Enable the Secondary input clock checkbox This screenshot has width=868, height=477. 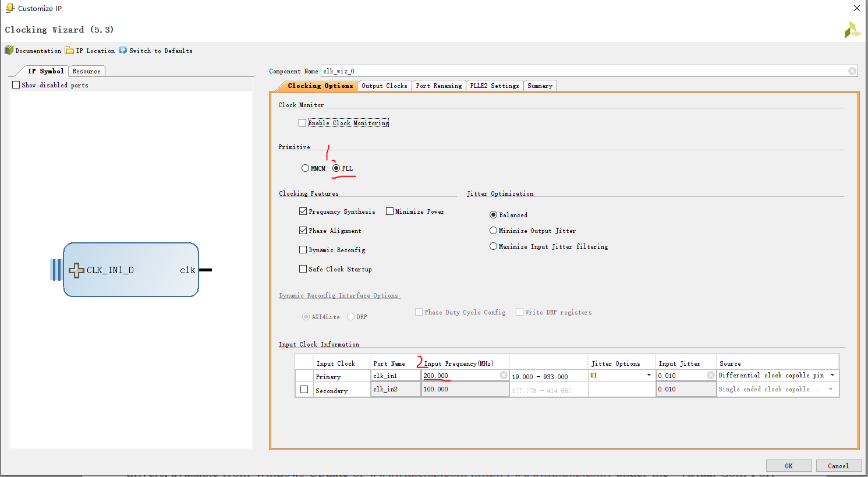[x=304, y=390]
